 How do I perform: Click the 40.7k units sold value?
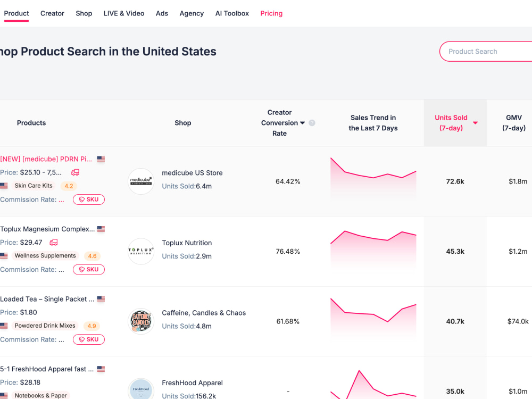click(455, 321)
